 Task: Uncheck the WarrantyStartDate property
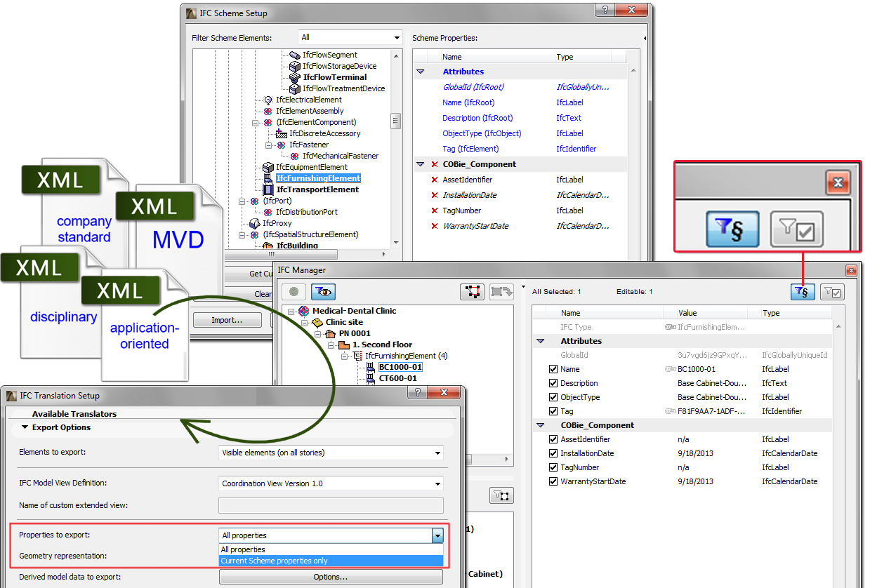(x=553, y=481)
